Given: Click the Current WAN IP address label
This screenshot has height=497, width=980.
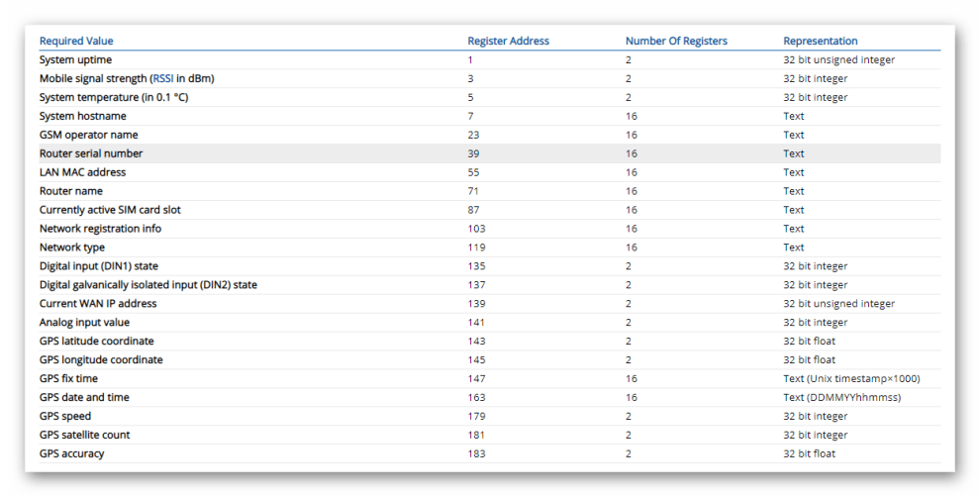Looking at the screenshot, I should (x=98, y=304).
